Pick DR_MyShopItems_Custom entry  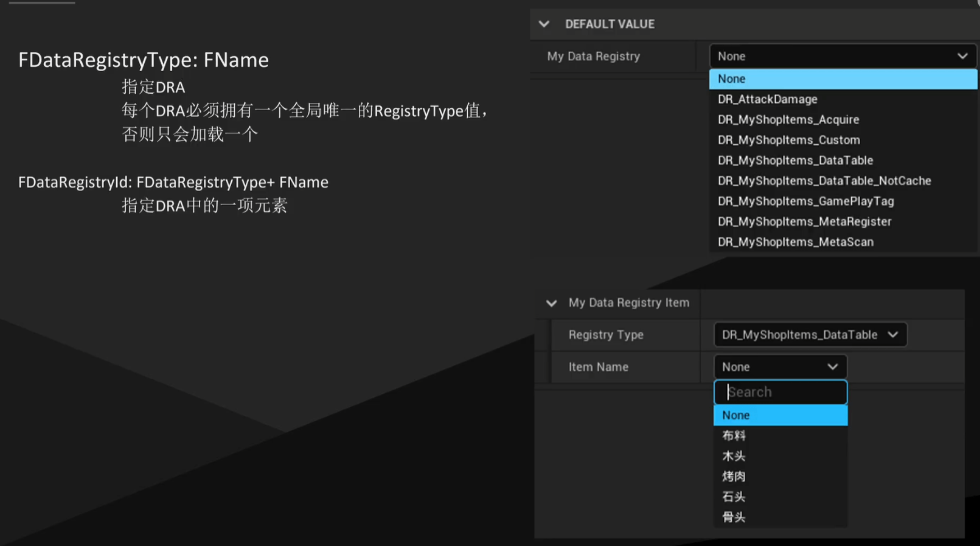[x=788, y=140]
